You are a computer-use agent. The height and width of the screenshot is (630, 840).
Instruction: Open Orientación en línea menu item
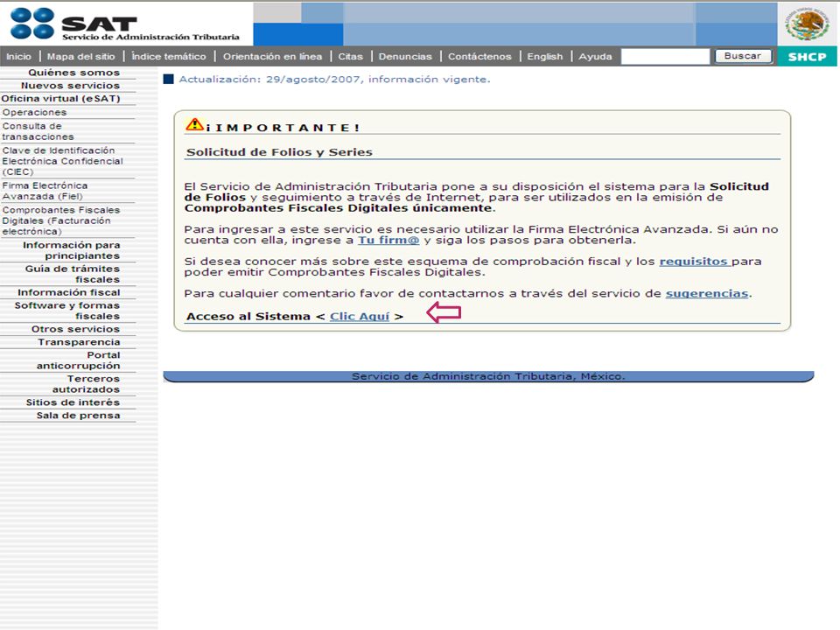(273, 56)
